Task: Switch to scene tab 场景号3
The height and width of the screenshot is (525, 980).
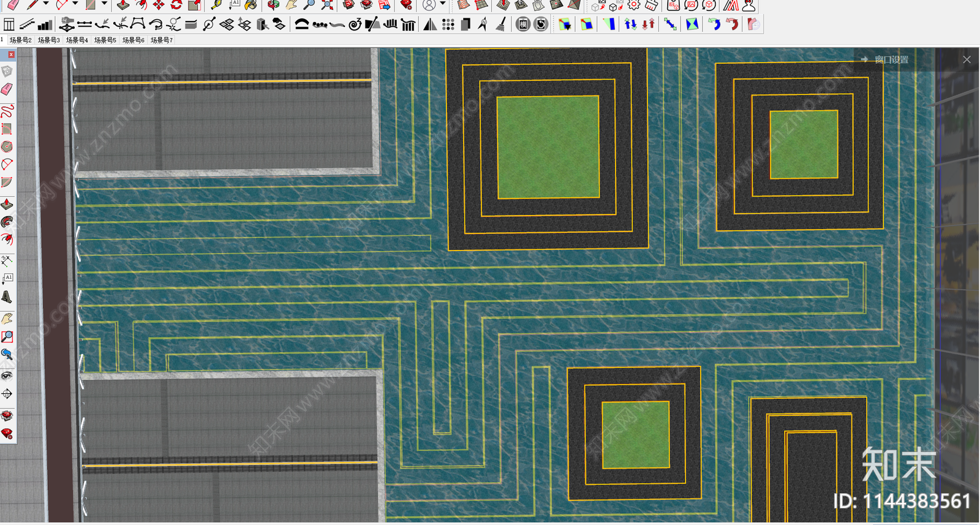Action: (48, 40)
